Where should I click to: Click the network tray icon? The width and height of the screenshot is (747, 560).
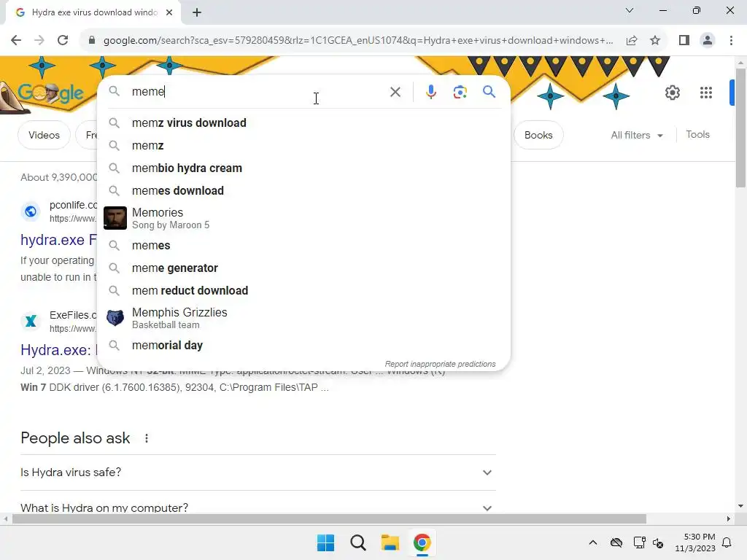tap(639, 542)
